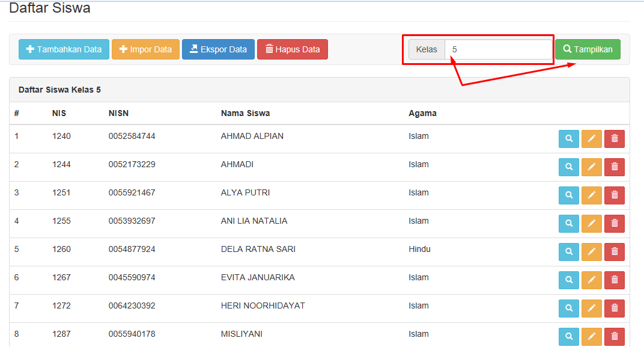View details of ANI LIA NATALIA

[569, 224]
